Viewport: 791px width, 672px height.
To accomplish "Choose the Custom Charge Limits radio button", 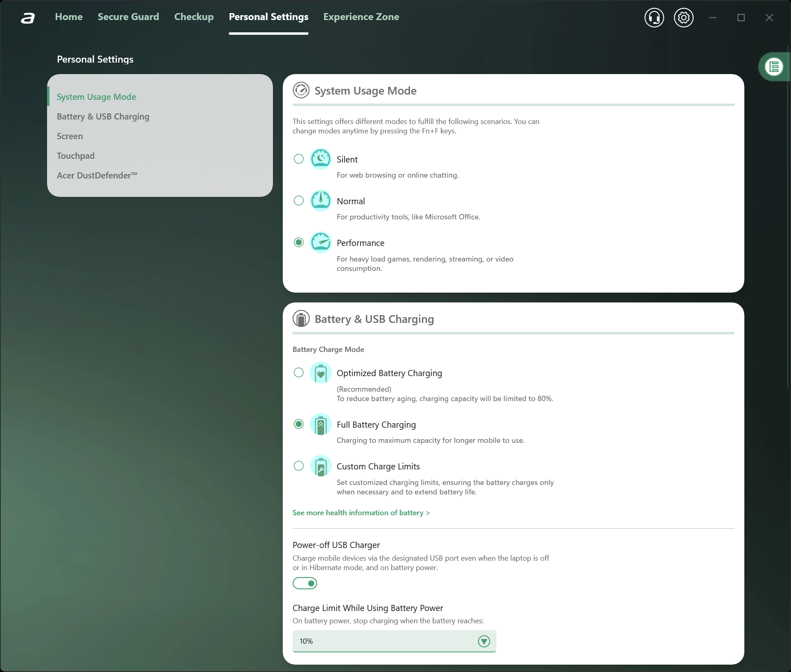I will (x=299, y=466).
